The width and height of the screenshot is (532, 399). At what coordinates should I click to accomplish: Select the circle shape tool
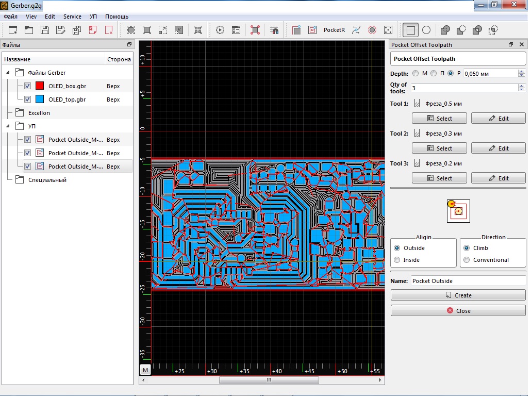[x=426, y=30]
